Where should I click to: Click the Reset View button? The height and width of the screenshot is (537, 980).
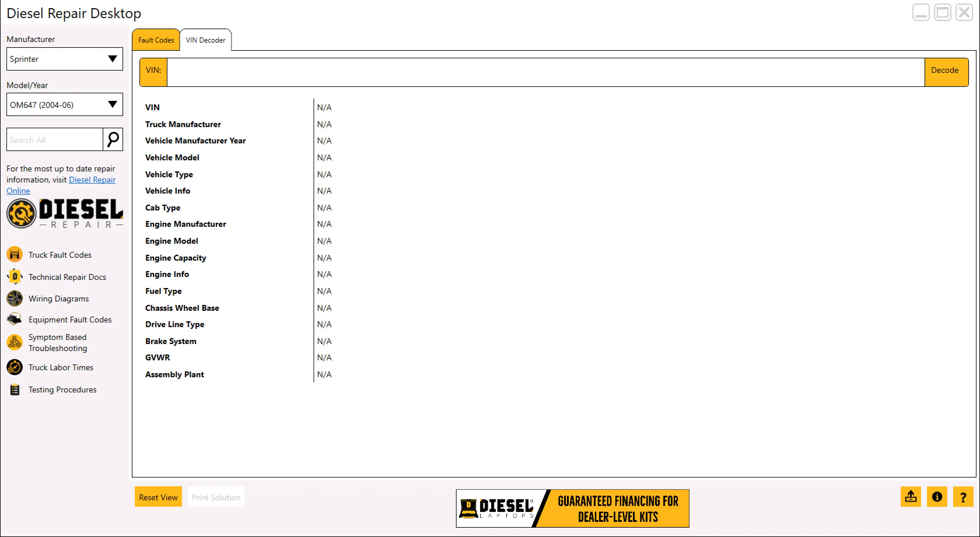tap(158, 497)
